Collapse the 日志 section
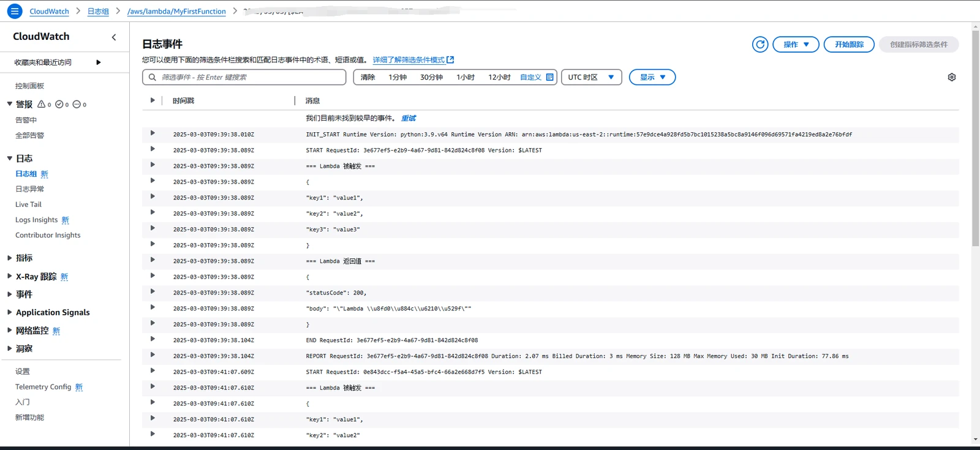 (10, 158)
